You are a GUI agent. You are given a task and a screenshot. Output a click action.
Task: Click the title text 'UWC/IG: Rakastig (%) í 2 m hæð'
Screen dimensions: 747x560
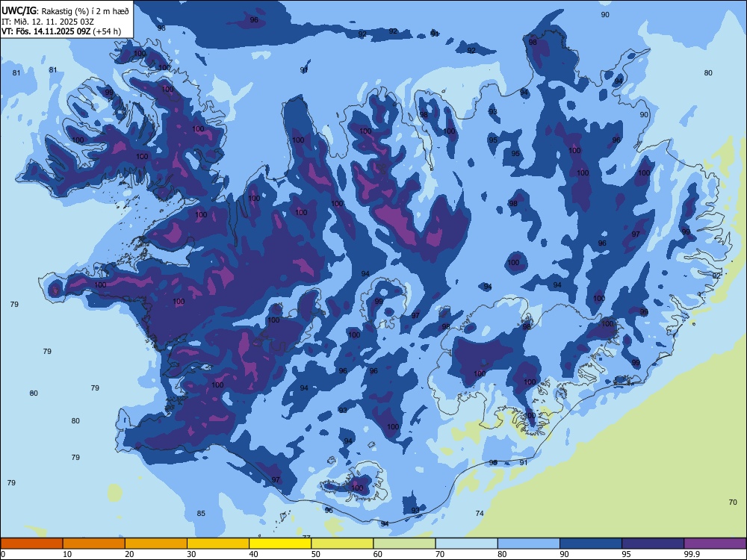click(65, 11)
